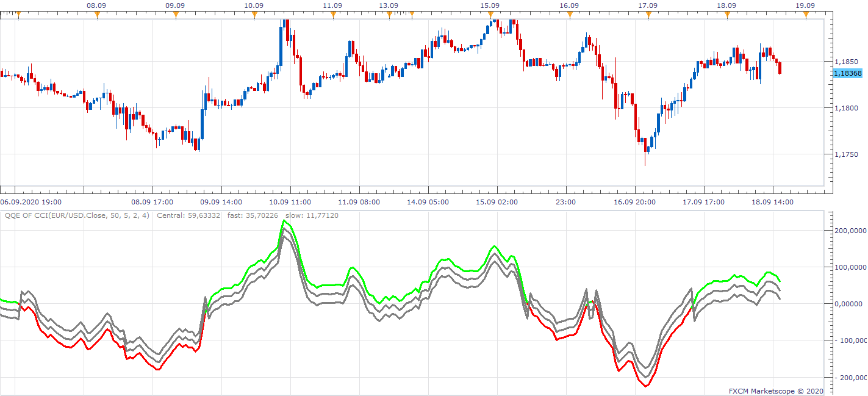Click the orange day marker below 09.09
The height and width of the screenshot is (396, 868).
click(x=176, y=15)
